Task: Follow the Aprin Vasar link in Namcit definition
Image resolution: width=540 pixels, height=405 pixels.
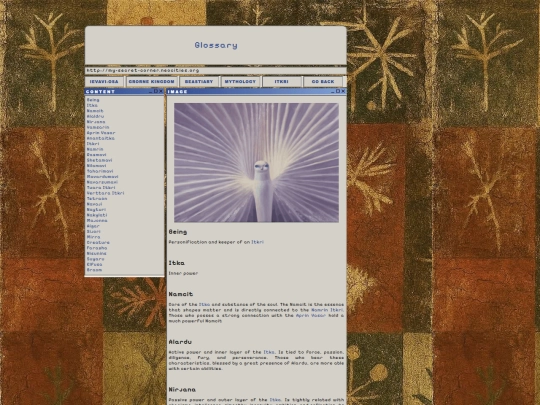Action: pos(311,315)
